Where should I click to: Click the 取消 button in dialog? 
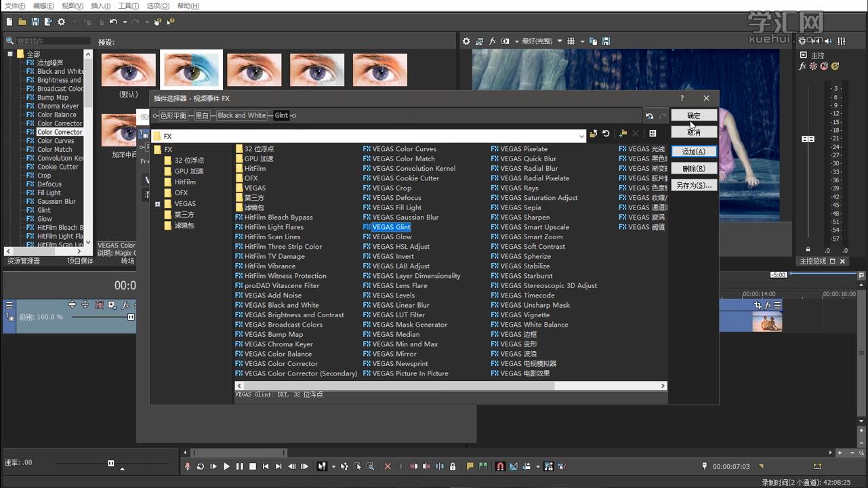point(694,132)
